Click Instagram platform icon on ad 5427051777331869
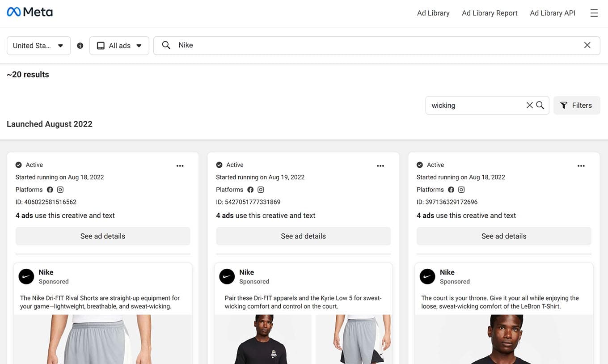This screenshot has height=364, width=608. pyautogui.click(x=261, y=190)
